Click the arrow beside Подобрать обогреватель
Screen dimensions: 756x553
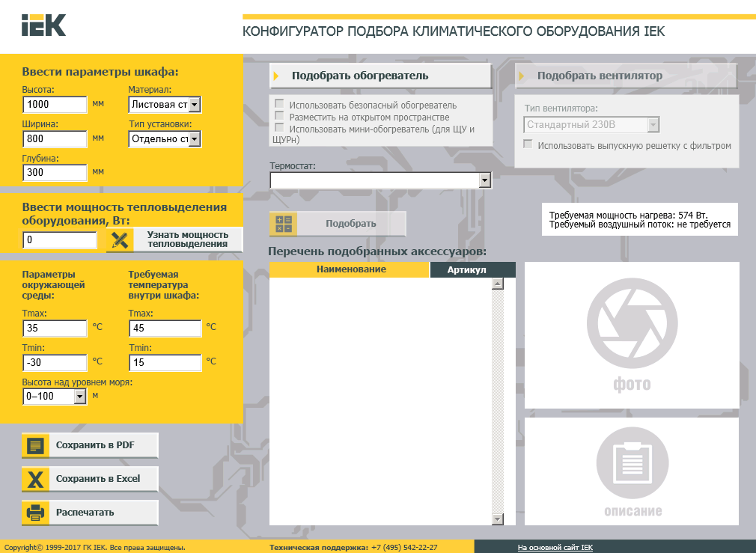tap(276, 76)
